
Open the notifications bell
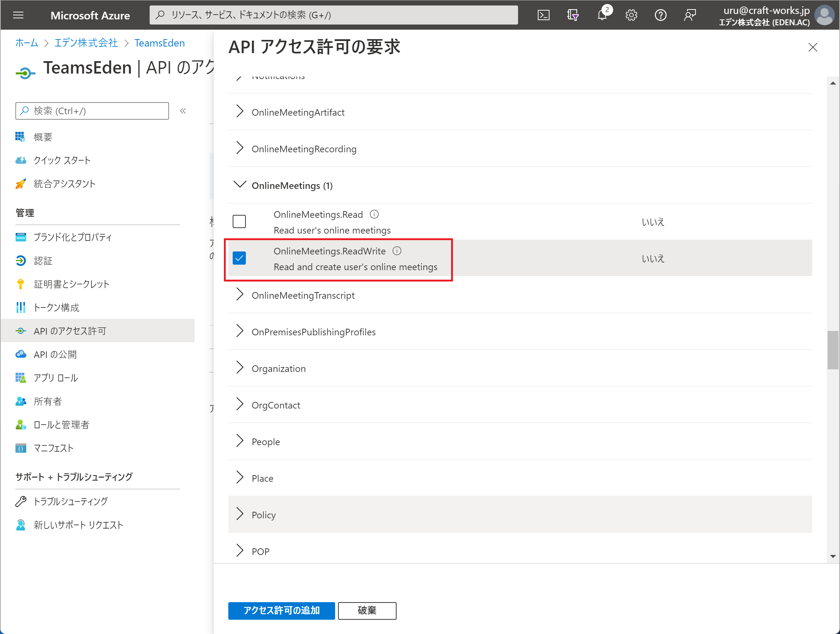[603, 15]
